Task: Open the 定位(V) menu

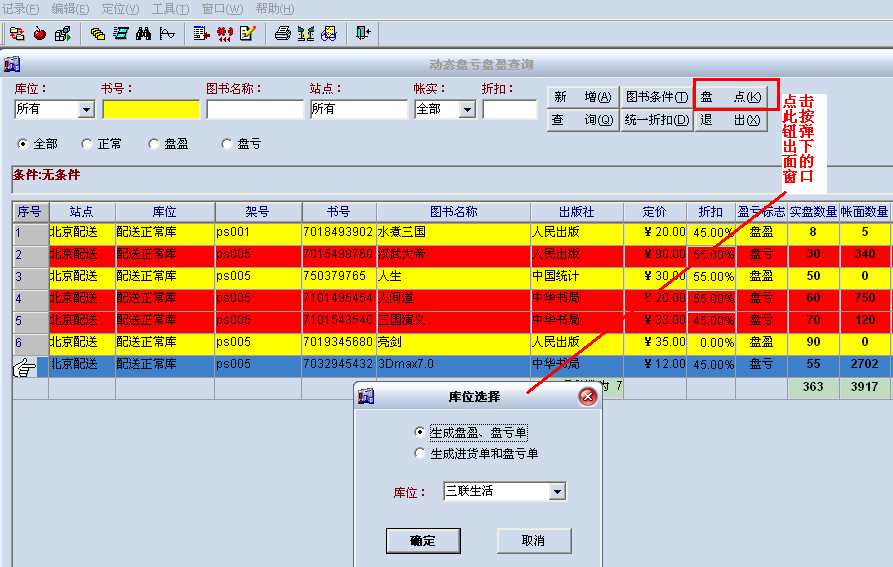Action: pos(121,9)
